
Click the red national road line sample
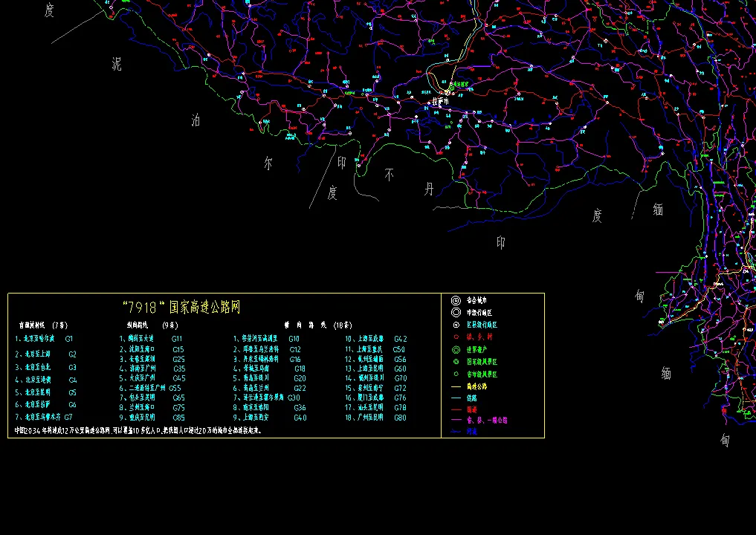(x=456, y=409)
